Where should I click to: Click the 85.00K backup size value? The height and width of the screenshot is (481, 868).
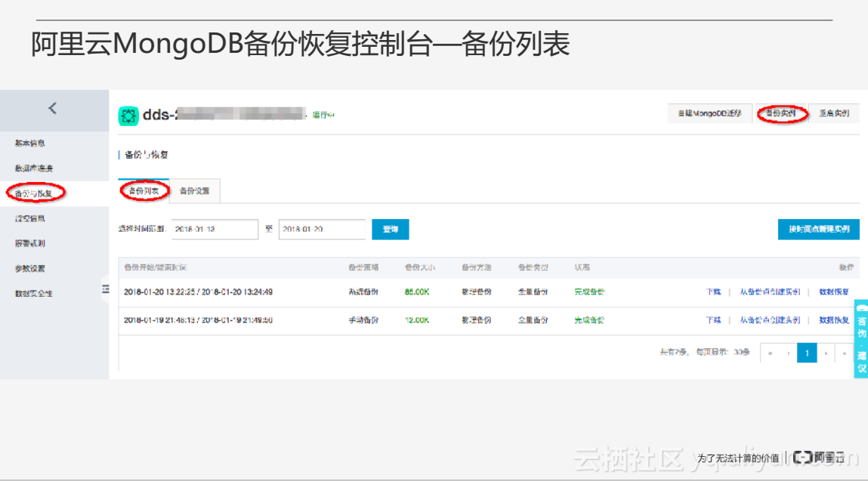(417, 292)
